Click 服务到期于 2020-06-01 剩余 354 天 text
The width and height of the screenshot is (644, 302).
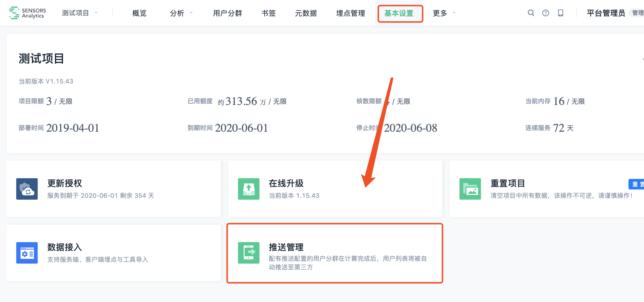tap(101, 196)
